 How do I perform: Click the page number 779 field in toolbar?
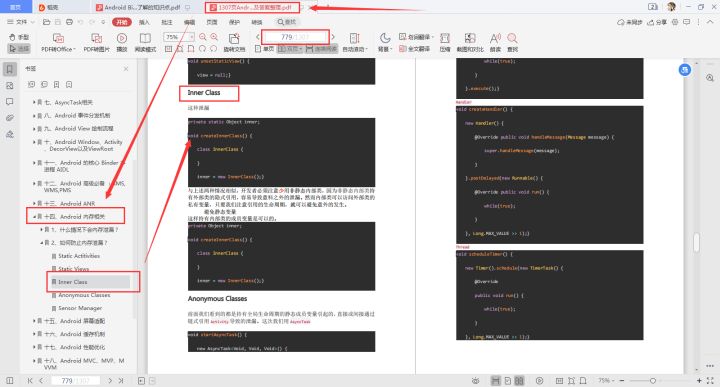point(296,37)
